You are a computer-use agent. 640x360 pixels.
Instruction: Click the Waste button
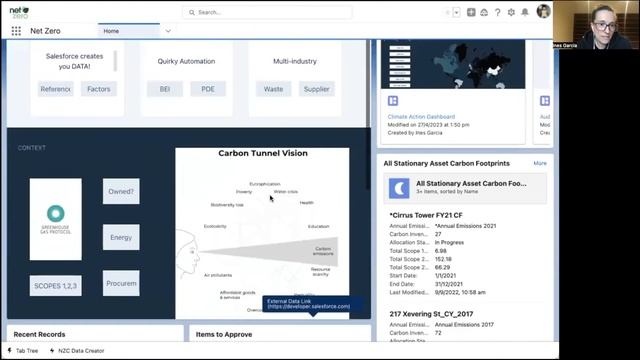[x=273, y=89]
